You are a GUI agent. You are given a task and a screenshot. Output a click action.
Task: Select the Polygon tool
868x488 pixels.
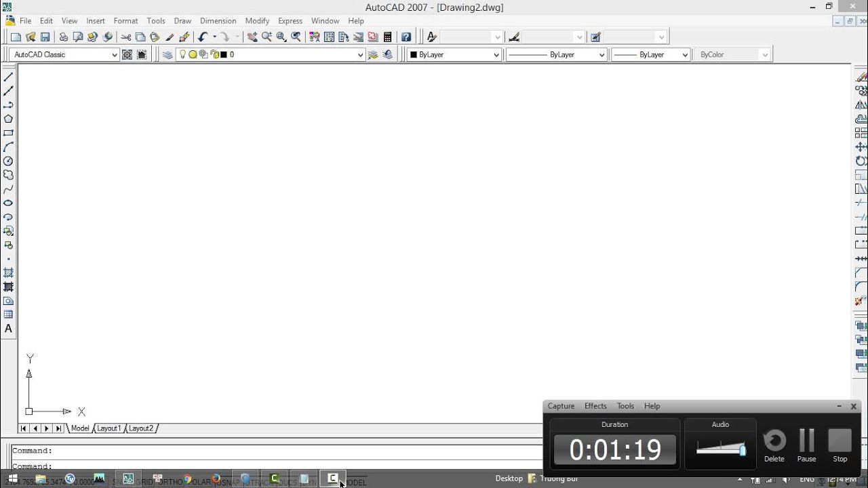pos(8,119)
